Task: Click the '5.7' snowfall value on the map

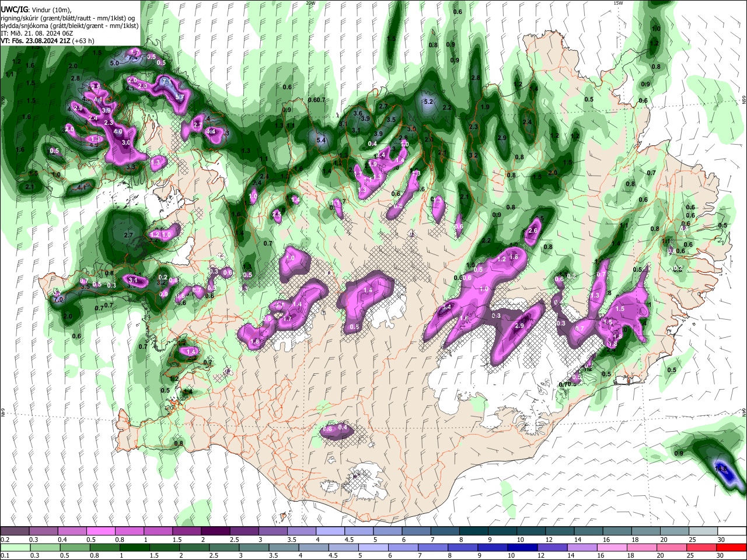Action: (x=180, y=97)
